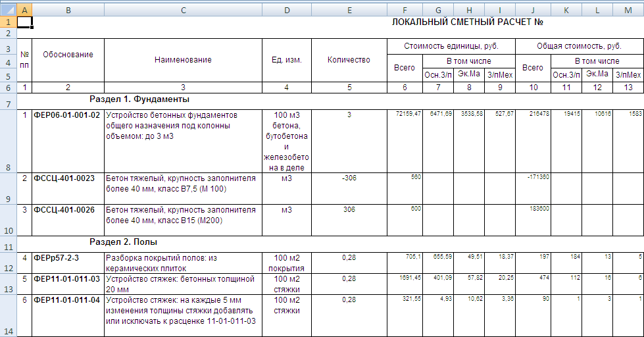Click the 'Ед. изм.' header cell
644x337 pixels.
pos(287,60)
